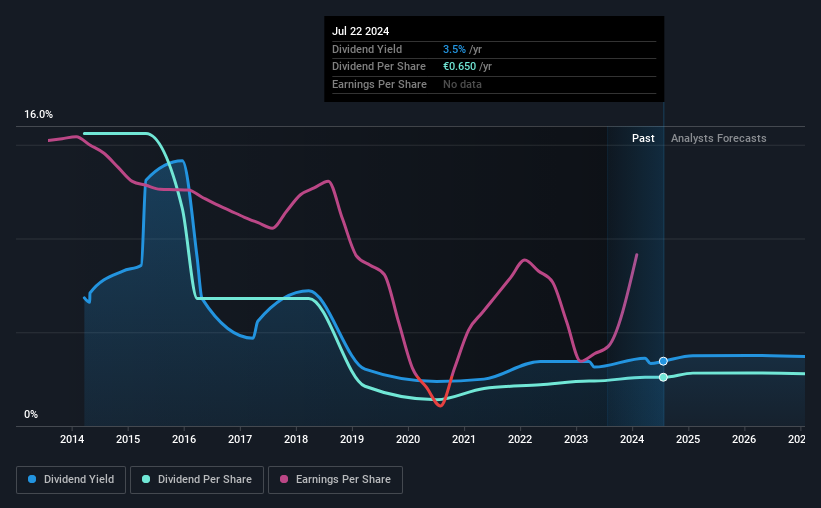This screenshot has height=508, width=821.
Task: Click the 2024 x-axis label
Action: [632, 439]
